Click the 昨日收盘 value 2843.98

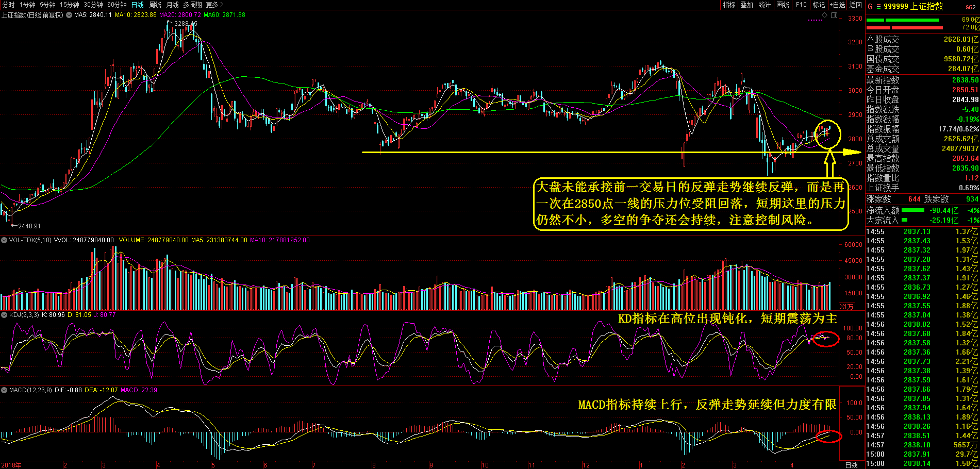click(965, 99)
